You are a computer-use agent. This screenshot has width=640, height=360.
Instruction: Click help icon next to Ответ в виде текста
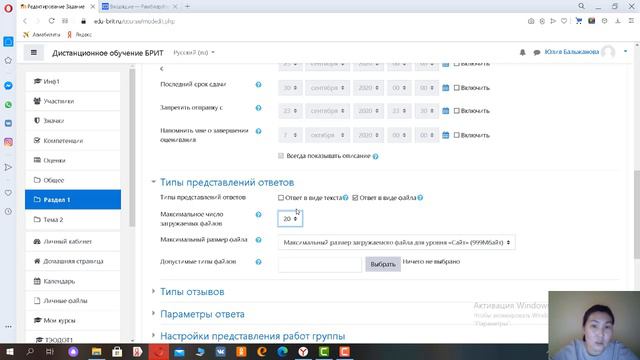[346, 198]
